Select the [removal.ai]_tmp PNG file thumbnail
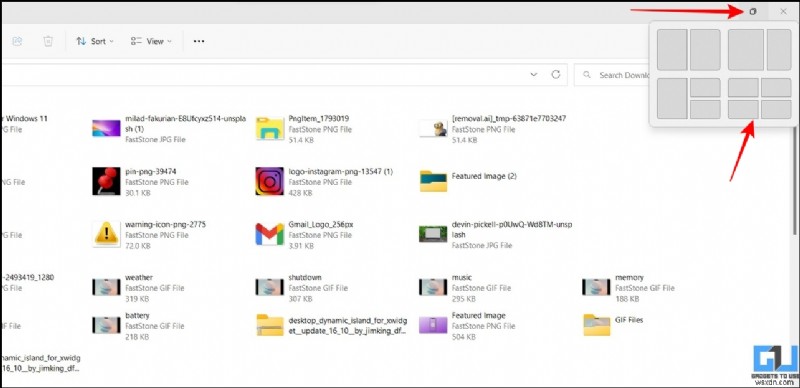The image size is (800, 388). [x=433, y=128]
